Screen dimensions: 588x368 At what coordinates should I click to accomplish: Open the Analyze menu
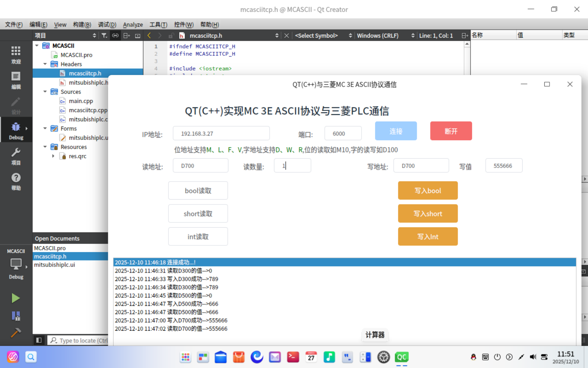[133, 24]
